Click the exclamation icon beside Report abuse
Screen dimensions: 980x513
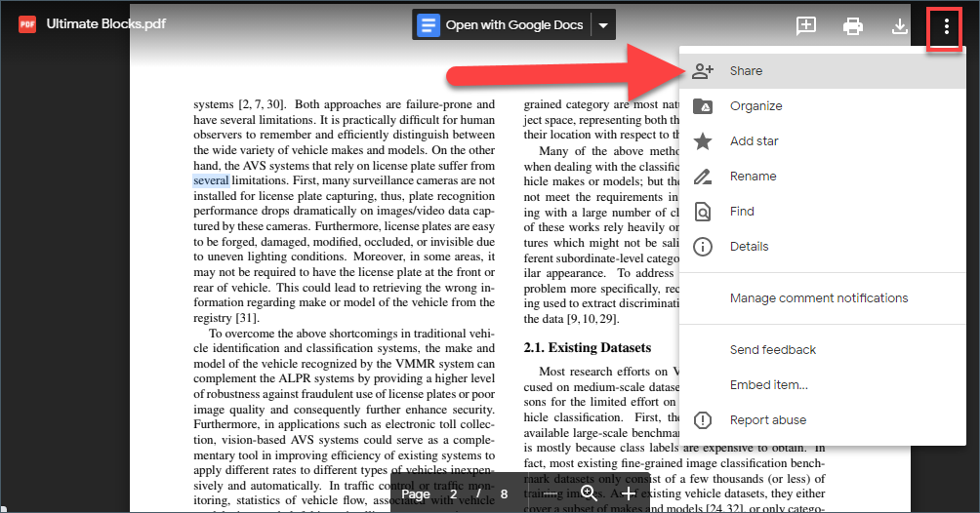click(703, 420)
